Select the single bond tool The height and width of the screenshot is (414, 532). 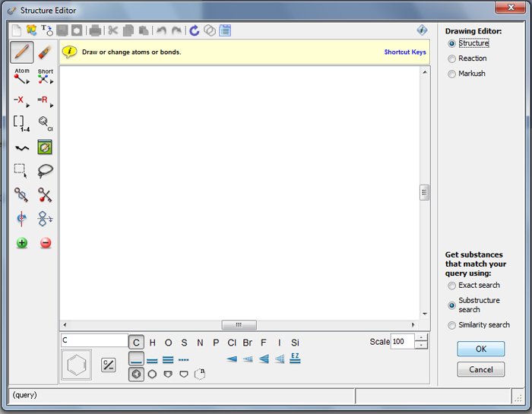point(136,359)
